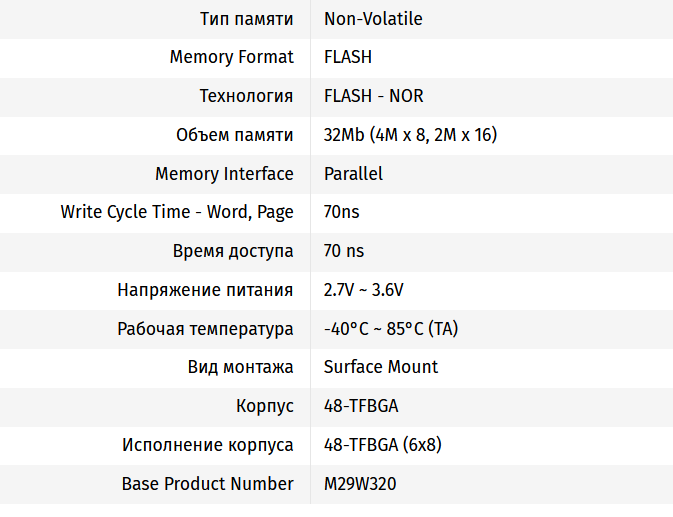Select the "Технология" label cell
673x517 pixels.
(246, 96)
